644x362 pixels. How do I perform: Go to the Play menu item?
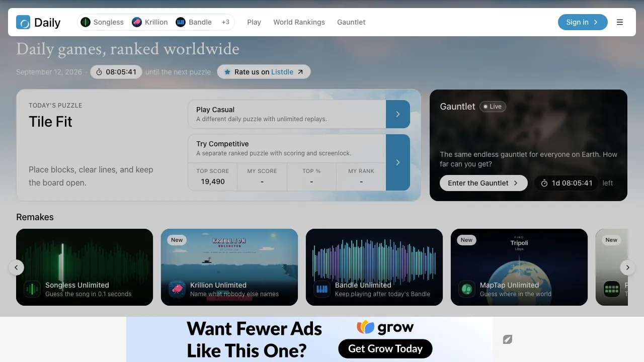[254, 22]
